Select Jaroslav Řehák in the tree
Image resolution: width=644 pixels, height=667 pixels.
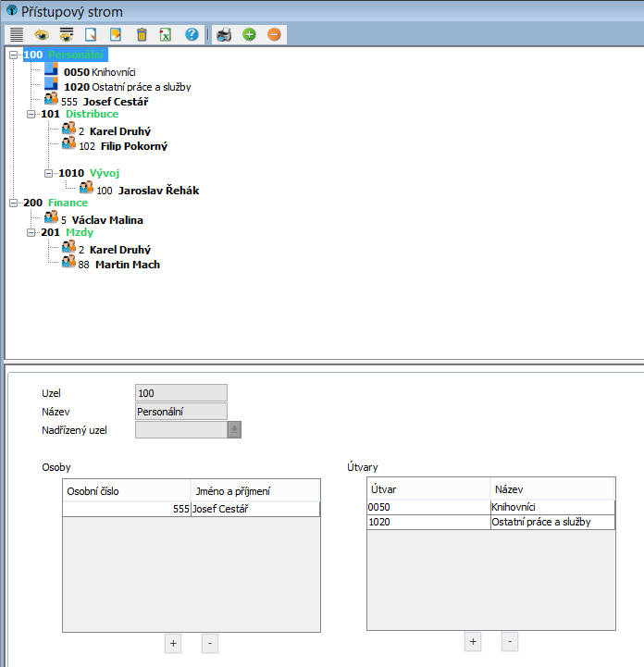(158, 191)
